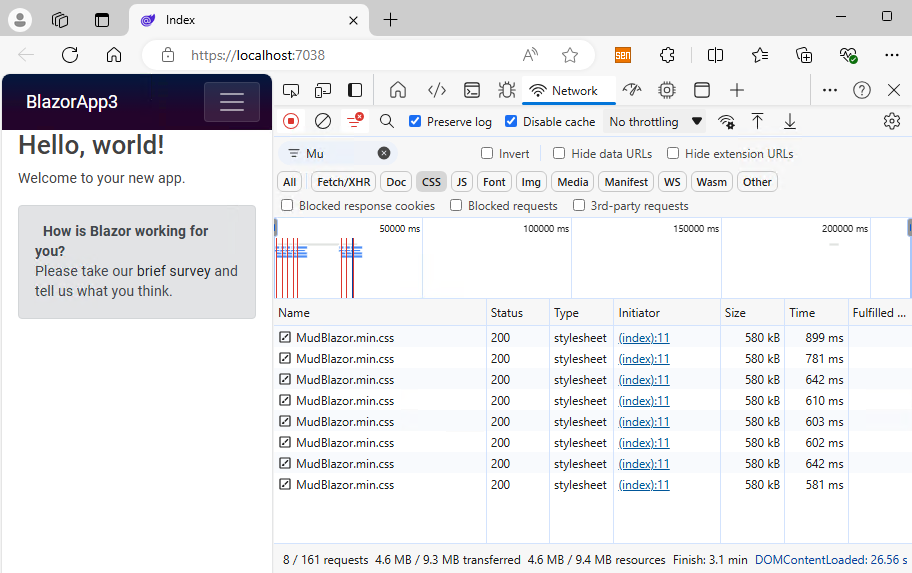Toggle device emulation mode
The image size is (912, 573).
click(x=323, y=90)
